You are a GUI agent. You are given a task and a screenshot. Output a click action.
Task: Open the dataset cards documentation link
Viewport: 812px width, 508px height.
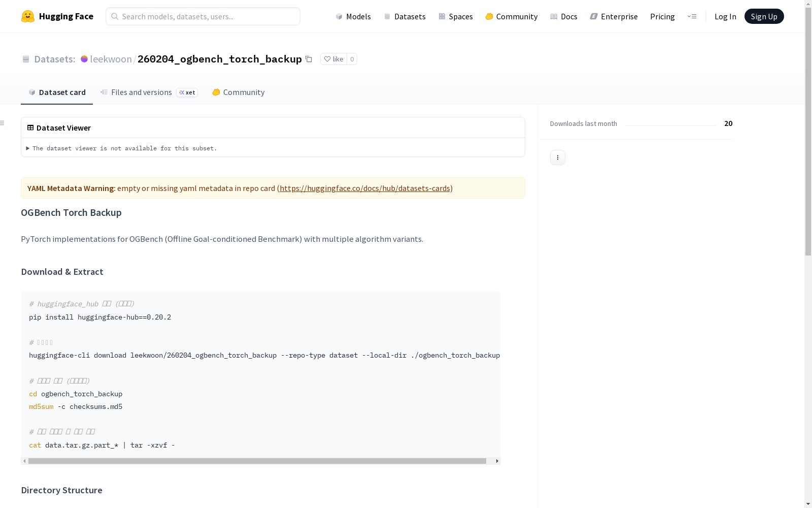365,188
